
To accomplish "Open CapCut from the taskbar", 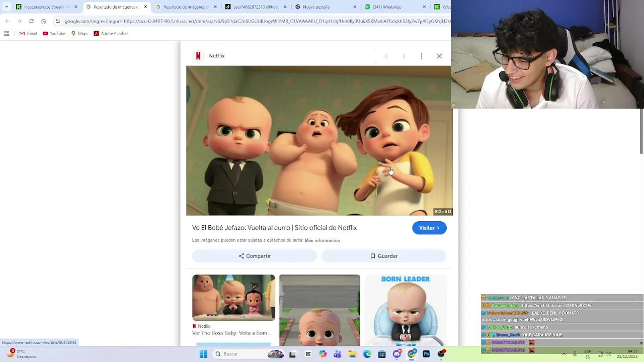I will tap(308, 354).
